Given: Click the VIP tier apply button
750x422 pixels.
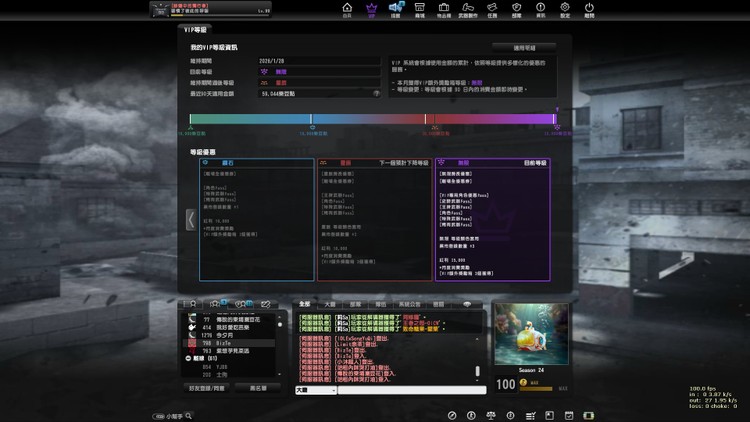Looking at the screenshot, I should point(531,47).
